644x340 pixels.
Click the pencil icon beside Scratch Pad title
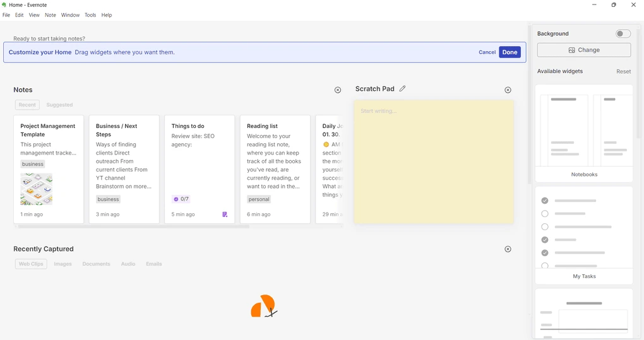tap(402, 89)
